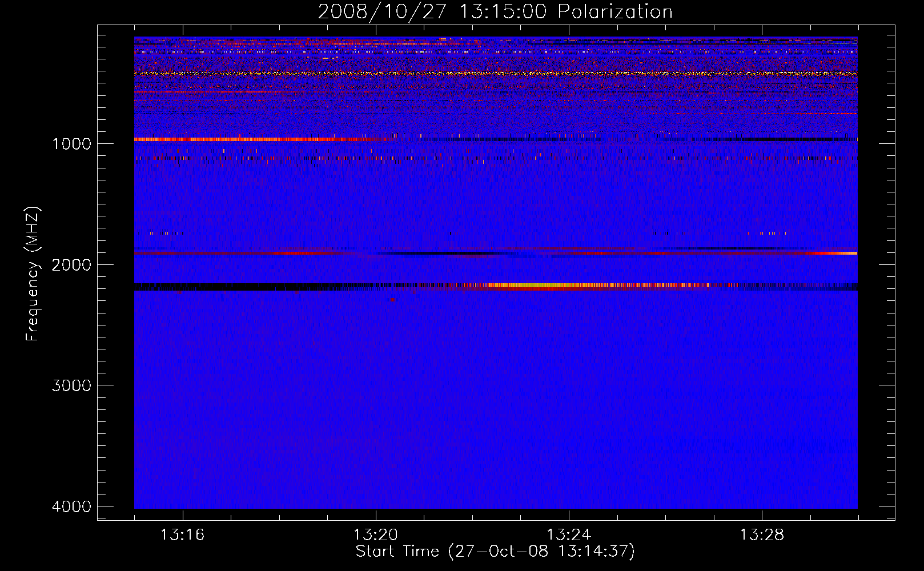This screenshot has width=924, height=571.
Task: Click the 1000 frequency tick label
Action: (71, 143)
